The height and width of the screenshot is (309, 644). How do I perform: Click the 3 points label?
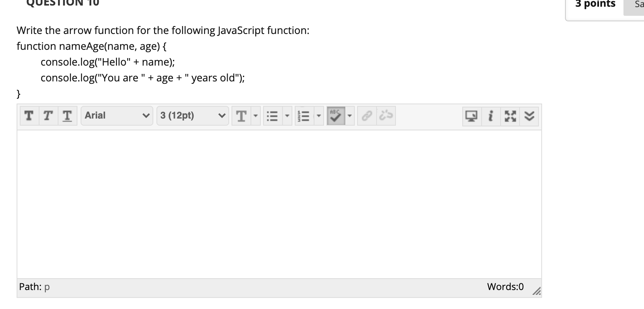(595, 4)
